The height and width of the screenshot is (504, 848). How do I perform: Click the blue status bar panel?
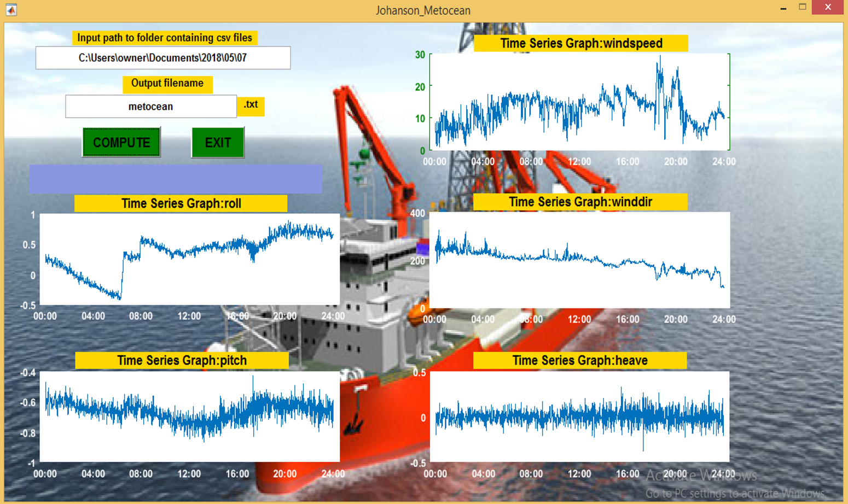[x=176, y=179]
